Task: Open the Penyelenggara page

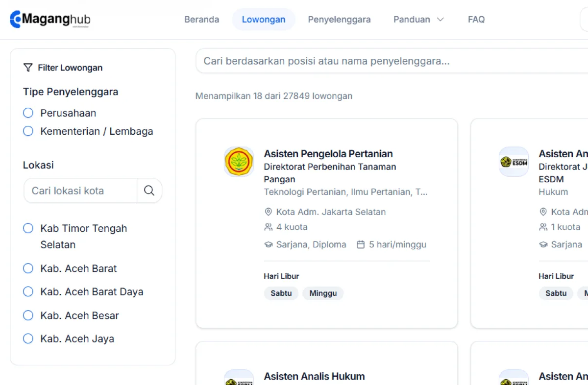Action: [x=339, y=20]
